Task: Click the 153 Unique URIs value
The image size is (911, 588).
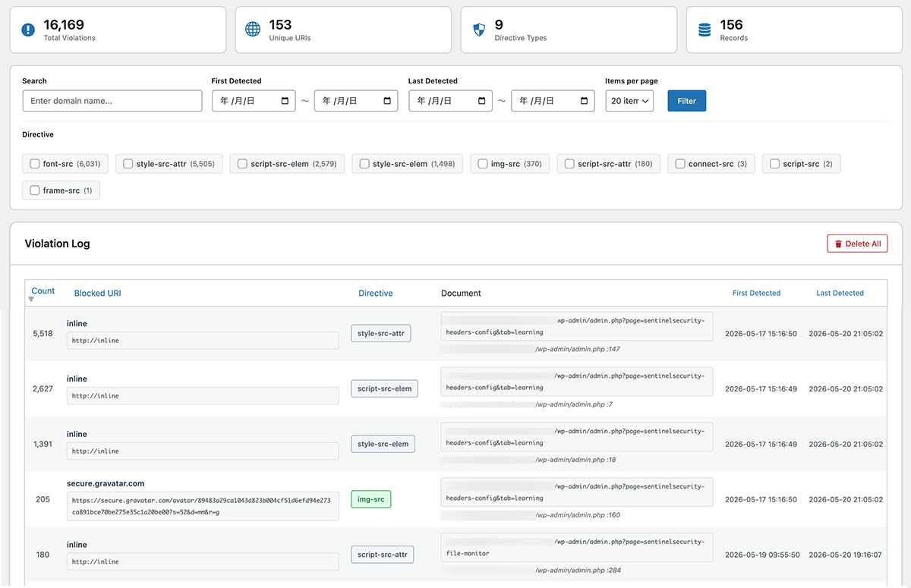Action: click(x=280, y=25)
